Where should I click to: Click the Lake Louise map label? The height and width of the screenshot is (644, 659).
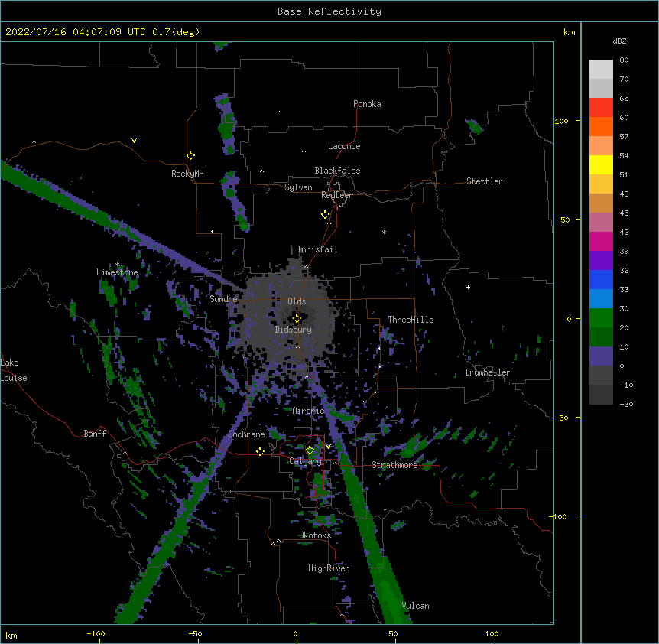point(14,370)
